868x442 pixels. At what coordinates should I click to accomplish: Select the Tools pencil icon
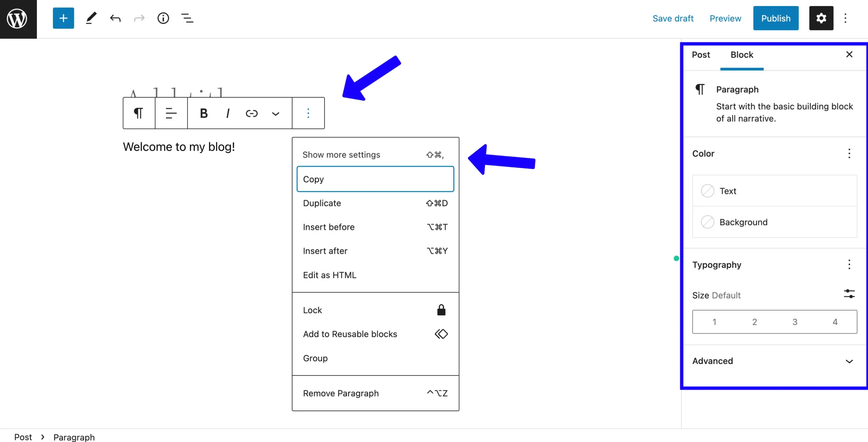91,18
